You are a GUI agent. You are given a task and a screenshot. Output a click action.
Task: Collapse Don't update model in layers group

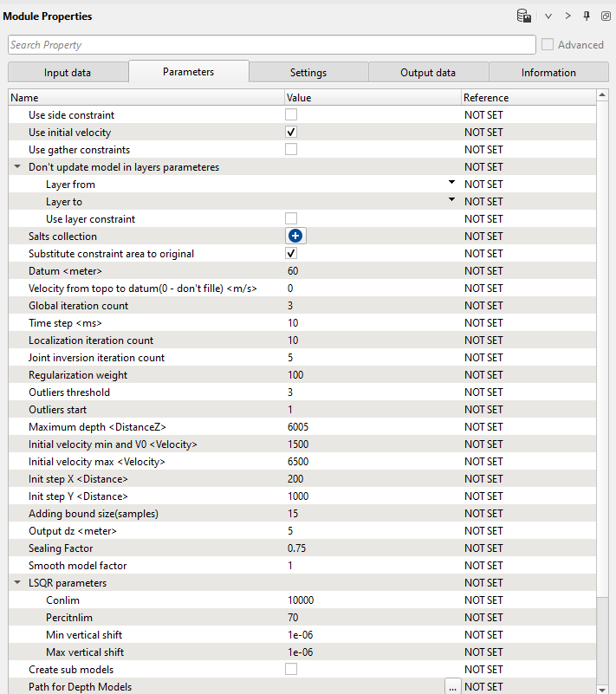coord(17,167)
